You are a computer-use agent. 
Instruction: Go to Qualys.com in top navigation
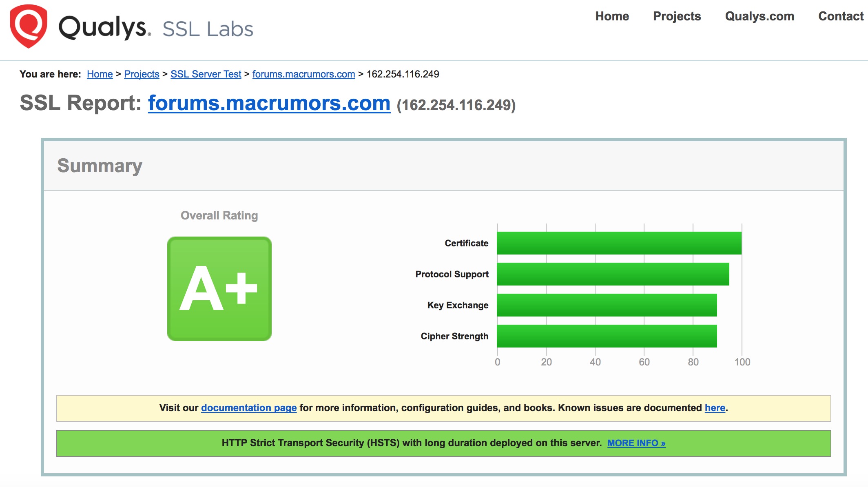pos(759,16)
